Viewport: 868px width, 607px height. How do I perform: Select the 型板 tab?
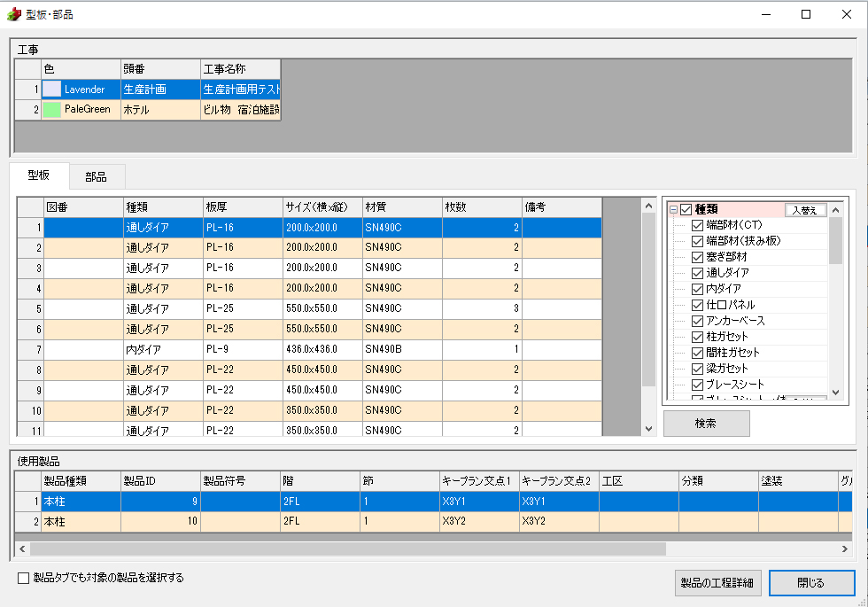(38, 175)
